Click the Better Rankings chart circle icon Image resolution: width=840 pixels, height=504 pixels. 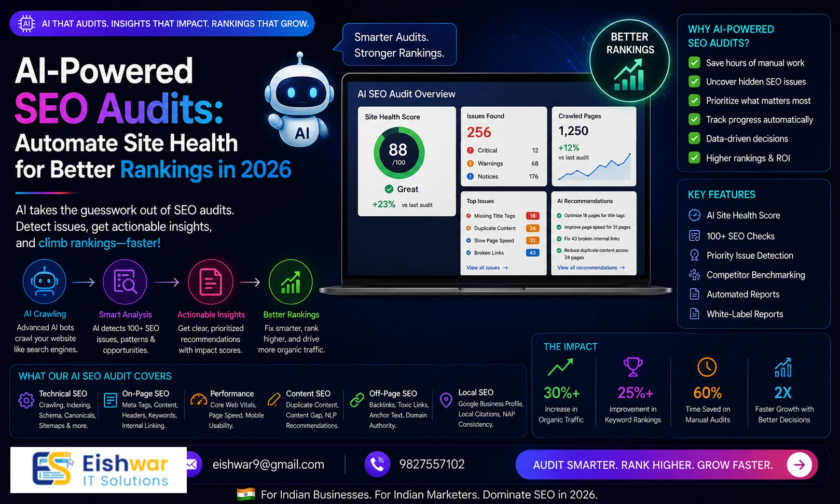pos(291,282)
